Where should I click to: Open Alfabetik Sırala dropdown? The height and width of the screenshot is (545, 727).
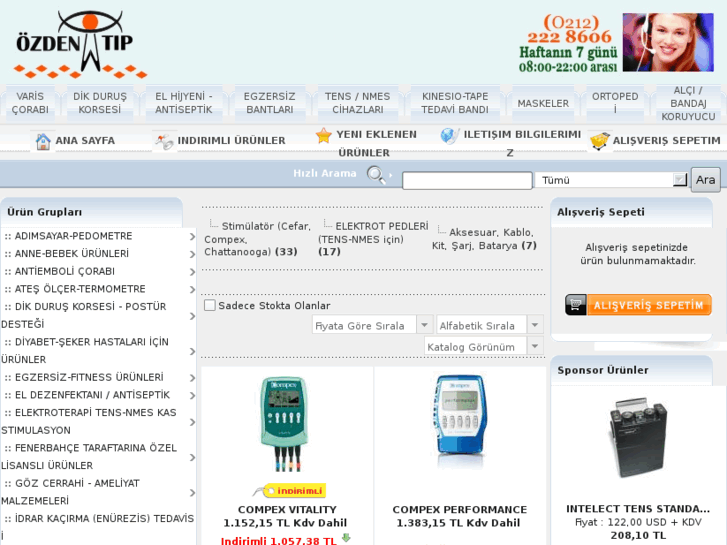click(490, 325)
